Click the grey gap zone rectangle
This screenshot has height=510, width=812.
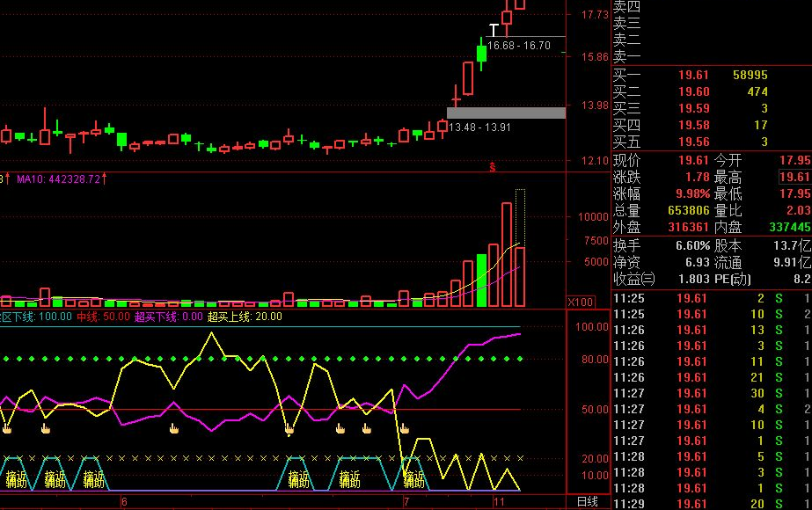506,113
